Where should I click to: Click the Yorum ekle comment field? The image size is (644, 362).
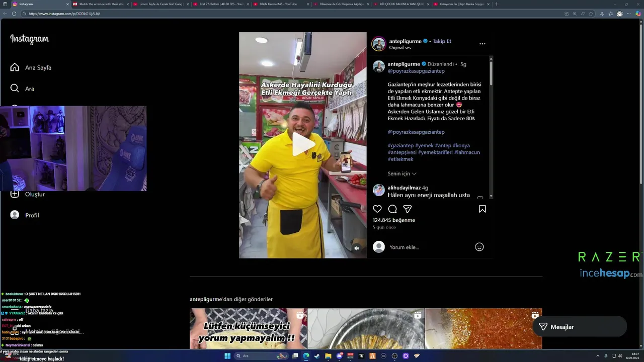pos(430,247)
